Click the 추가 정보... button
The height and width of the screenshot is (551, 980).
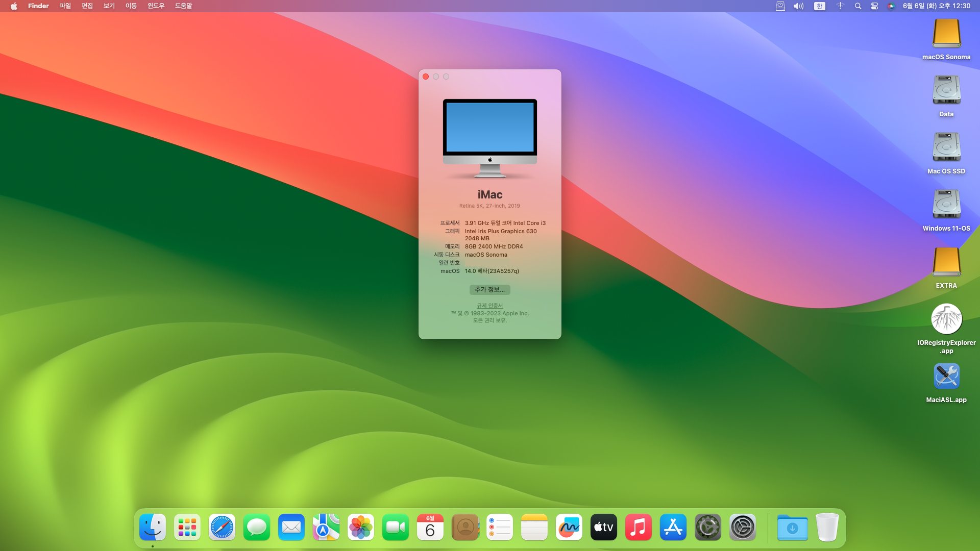point(490,289)
